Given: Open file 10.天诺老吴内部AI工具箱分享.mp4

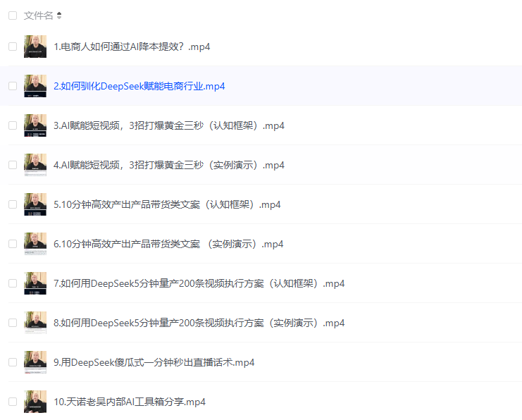Looking at the screenshot, I should [130, 402].
